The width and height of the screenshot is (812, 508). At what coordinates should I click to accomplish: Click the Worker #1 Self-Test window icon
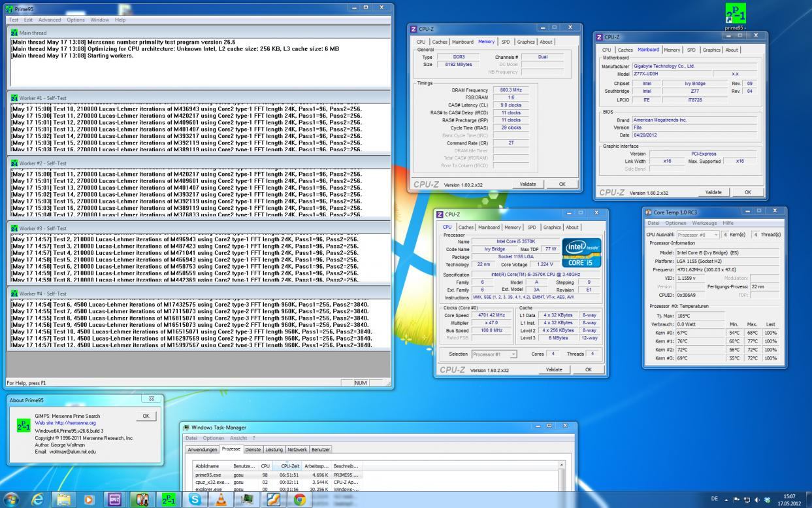[x=14, y=98]
